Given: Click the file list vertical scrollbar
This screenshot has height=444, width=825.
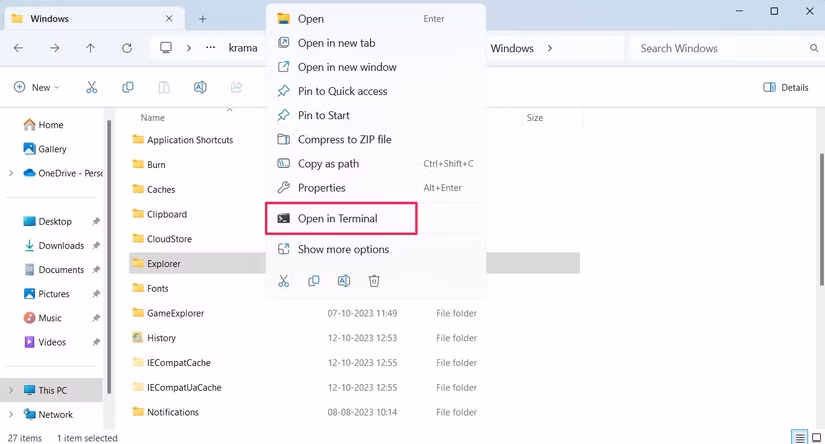Looking at the screenshot, I should click(822, 220).
